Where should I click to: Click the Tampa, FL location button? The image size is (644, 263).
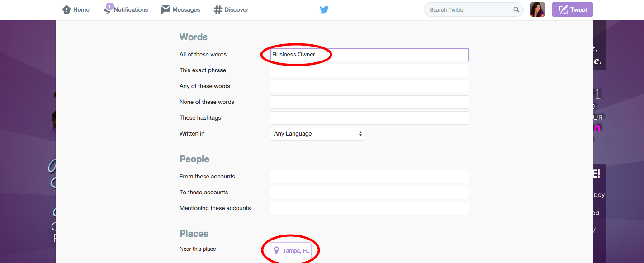pos(291,250)
